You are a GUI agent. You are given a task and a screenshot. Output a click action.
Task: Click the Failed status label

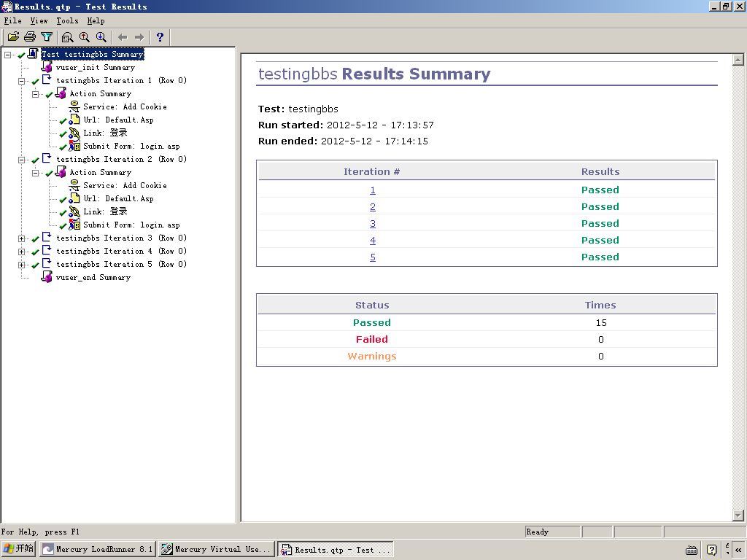[x=372, y=340]
